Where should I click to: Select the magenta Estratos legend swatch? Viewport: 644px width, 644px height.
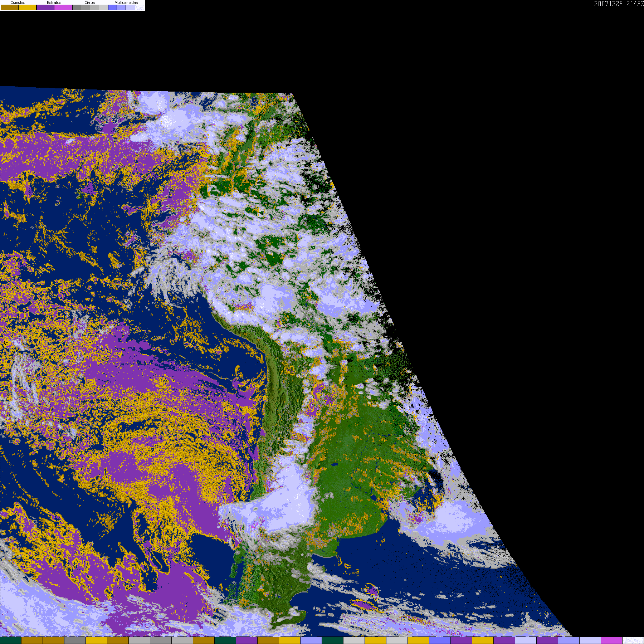coord(63,7)
